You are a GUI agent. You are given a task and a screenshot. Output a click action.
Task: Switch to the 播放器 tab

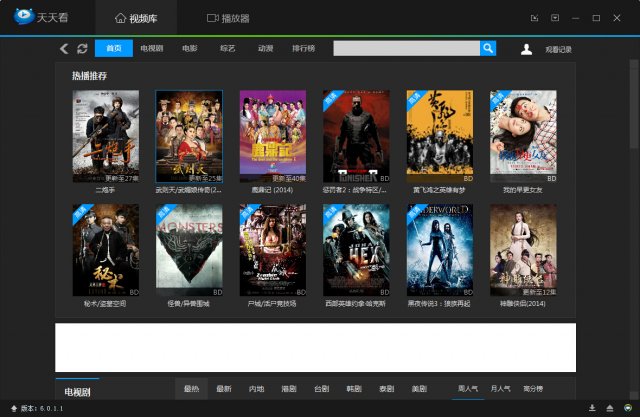click(x=228, y=18)
